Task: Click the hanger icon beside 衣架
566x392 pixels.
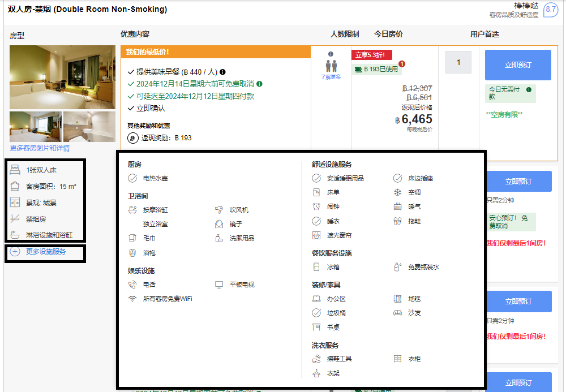Action: [x=316, y=373]
